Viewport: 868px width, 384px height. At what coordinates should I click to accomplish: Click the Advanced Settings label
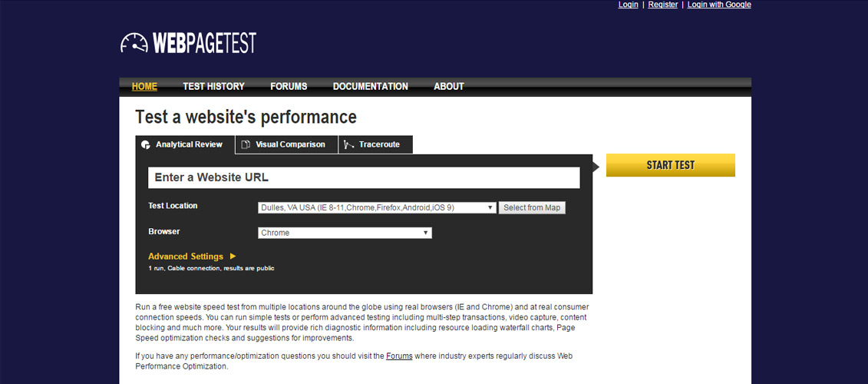click(x=186, y=257)
